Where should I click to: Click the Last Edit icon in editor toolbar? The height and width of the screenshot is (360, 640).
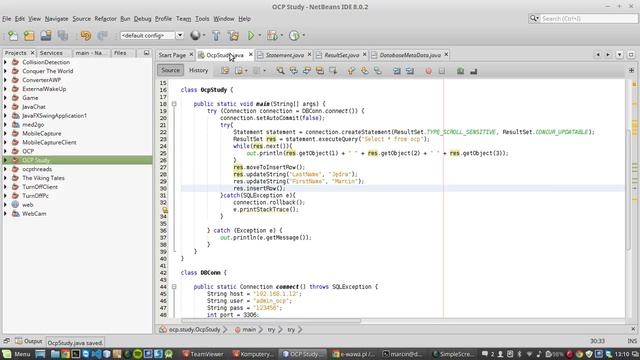point(225,71)
